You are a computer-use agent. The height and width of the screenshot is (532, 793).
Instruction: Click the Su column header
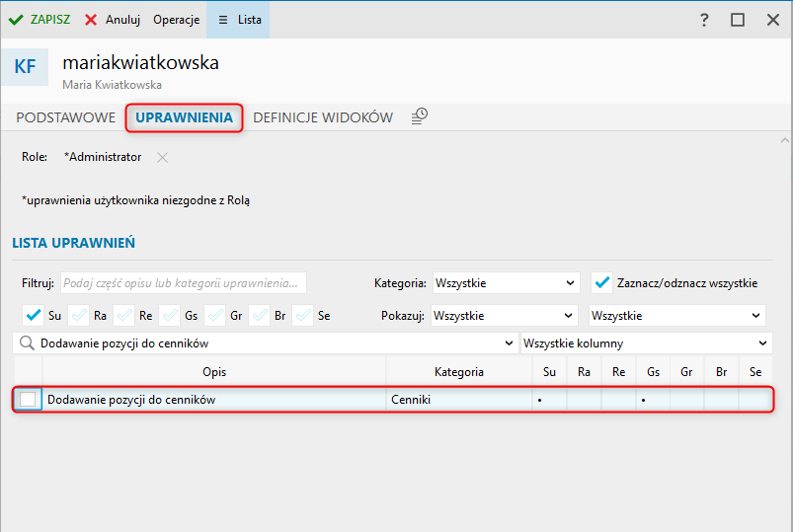(x=549, y=372)
